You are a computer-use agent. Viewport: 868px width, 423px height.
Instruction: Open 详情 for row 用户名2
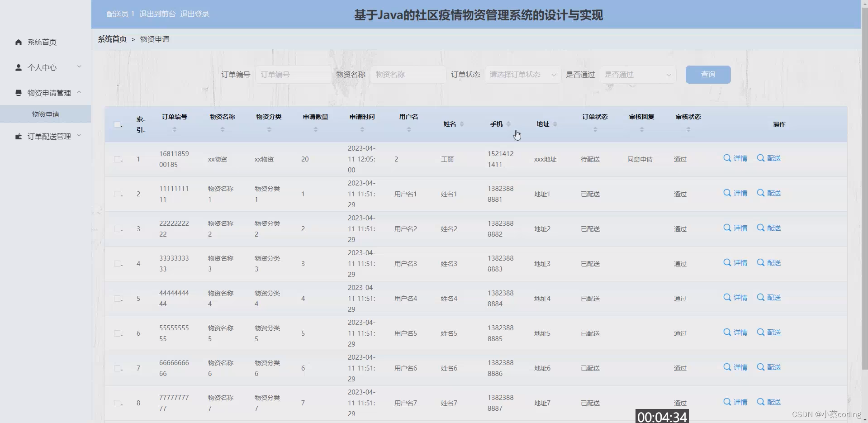coord(735,228)
